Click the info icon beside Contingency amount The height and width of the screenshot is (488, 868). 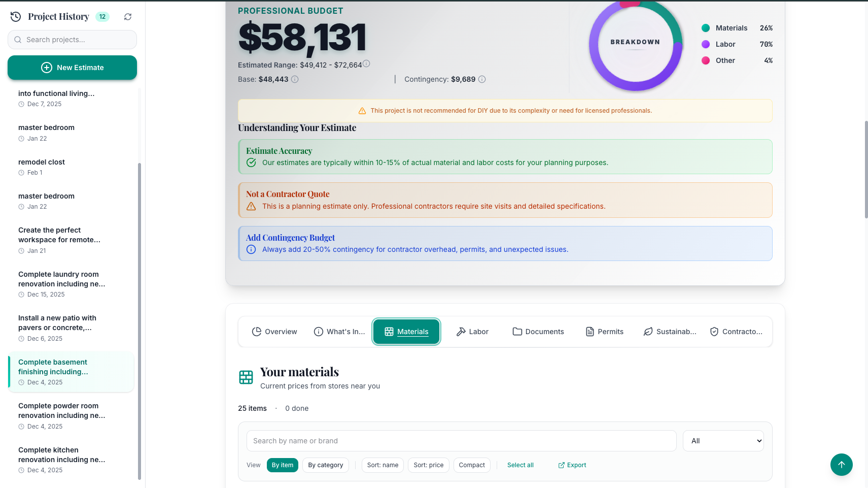(482, 79)
